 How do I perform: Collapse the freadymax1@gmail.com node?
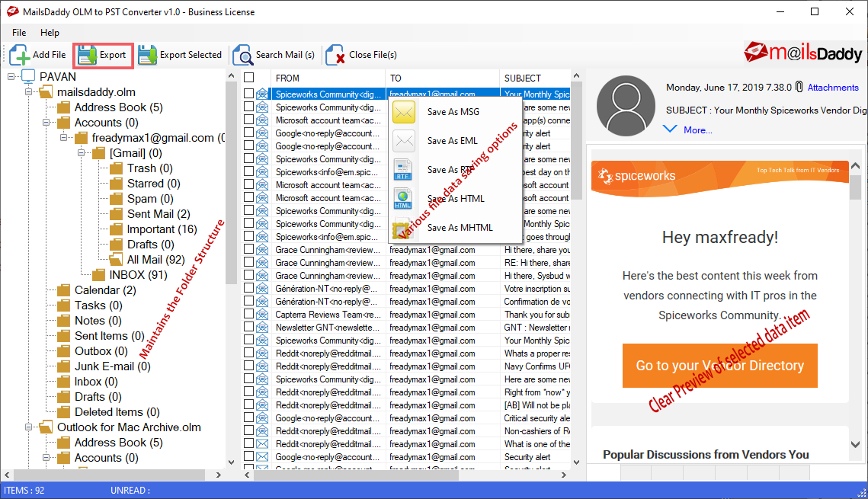64,138
